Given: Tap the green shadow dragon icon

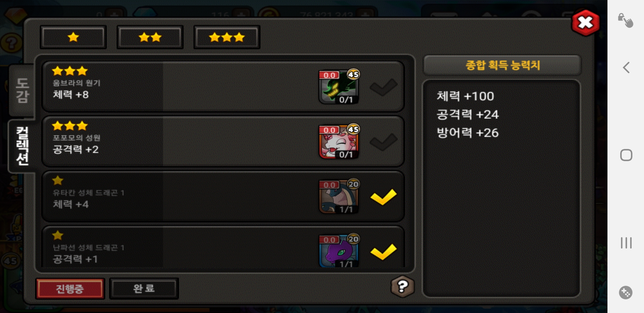Looking at the screenshot, I should [x=339, y=87].
